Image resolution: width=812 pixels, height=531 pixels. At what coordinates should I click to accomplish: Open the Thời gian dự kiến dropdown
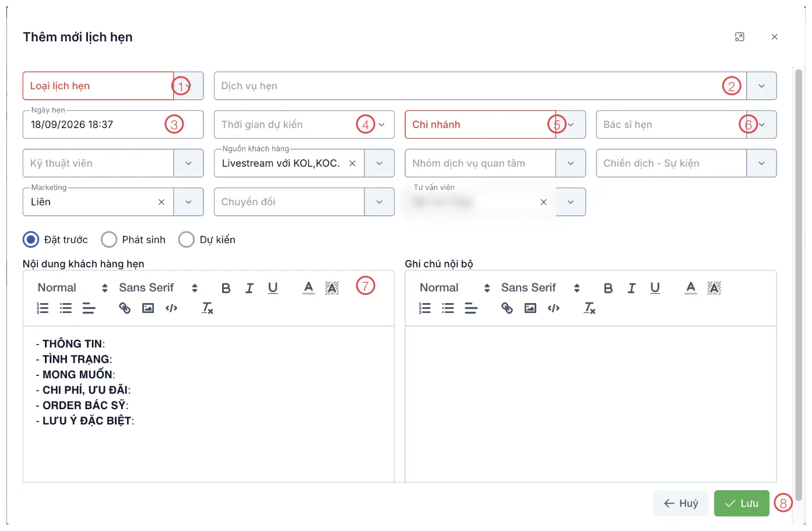click(381, 125)
